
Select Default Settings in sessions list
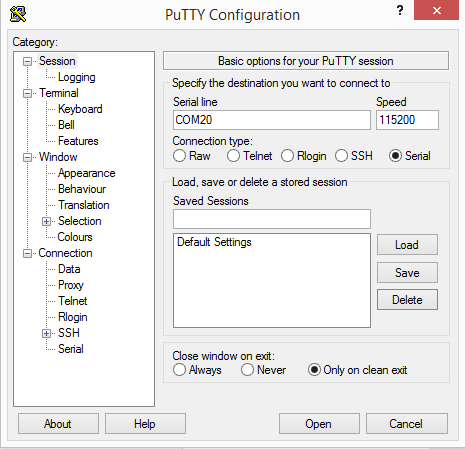[x=214, y=242]
